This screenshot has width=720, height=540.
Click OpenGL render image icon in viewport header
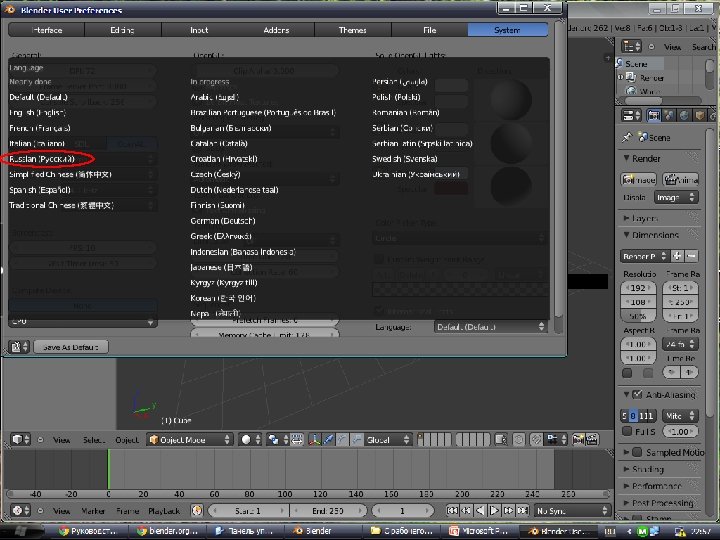tap(578, 440)
